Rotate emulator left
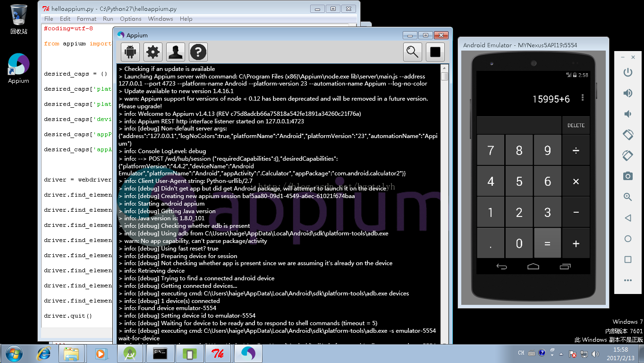Viewport: 644px width, 363px height. point(627,135)
